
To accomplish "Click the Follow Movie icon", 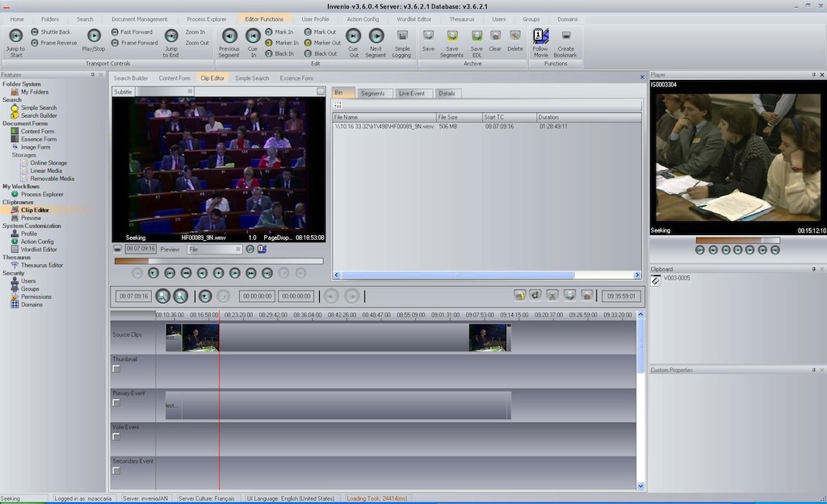I will (540, 36).
